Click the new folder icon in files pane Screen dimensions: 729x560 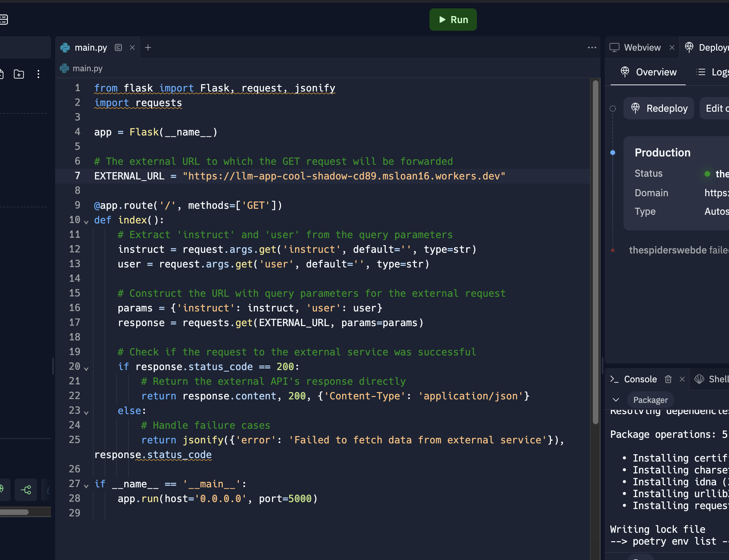click(19, 74)
